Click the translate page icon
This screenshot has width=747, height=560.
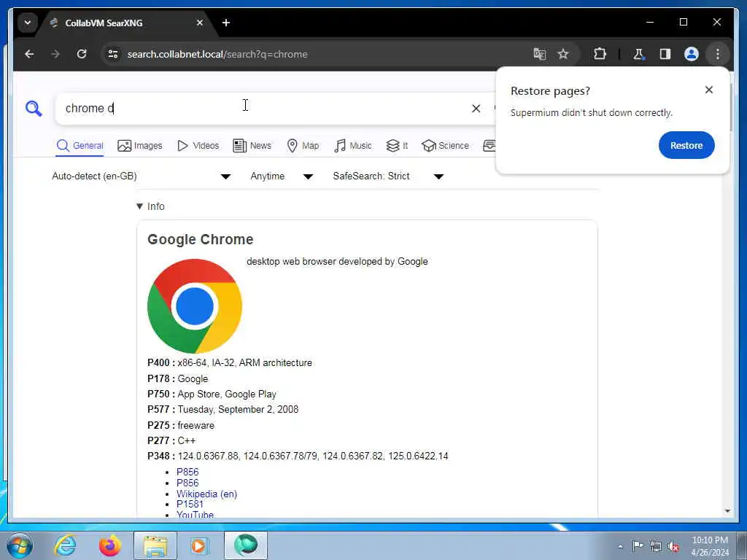539,54
